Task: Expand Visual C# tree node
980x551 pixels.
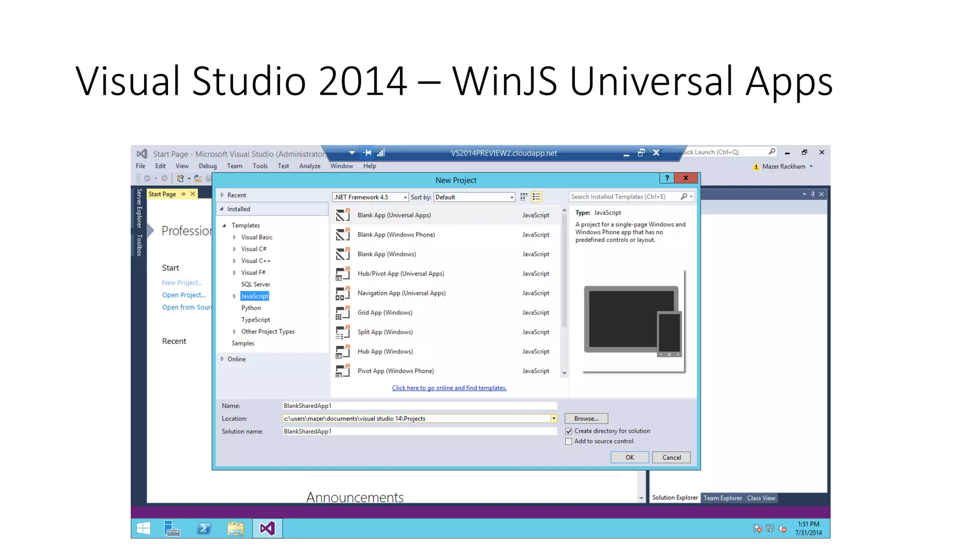Action: point(234,249)
